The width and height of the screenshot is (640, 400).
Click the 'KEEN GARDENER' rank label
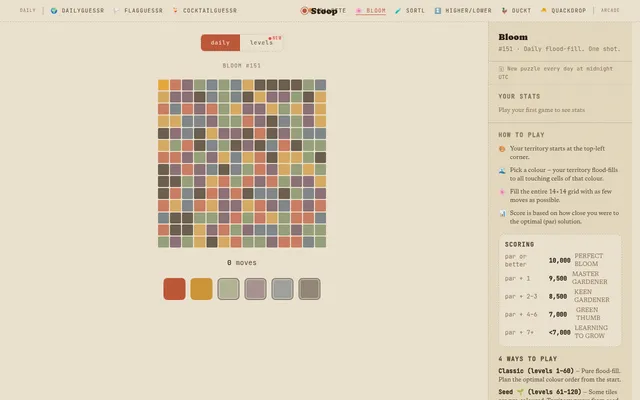(592, 296)
